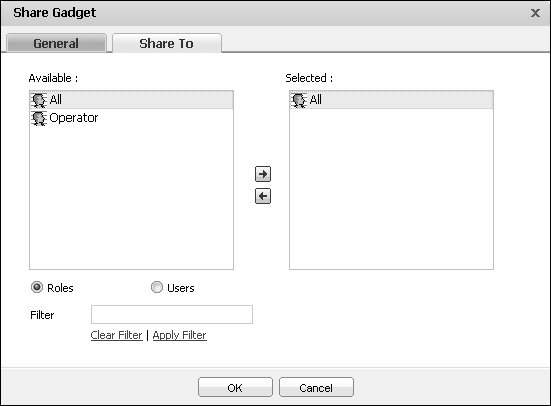
Task: Click the role icon beside All in Selected
Action: pos(299,100)
